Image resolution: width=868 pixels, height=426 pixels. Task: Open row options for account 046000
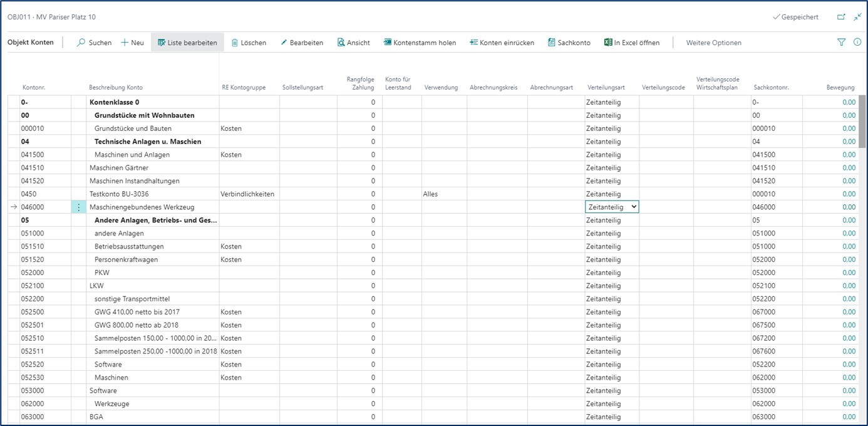point(78,207)
